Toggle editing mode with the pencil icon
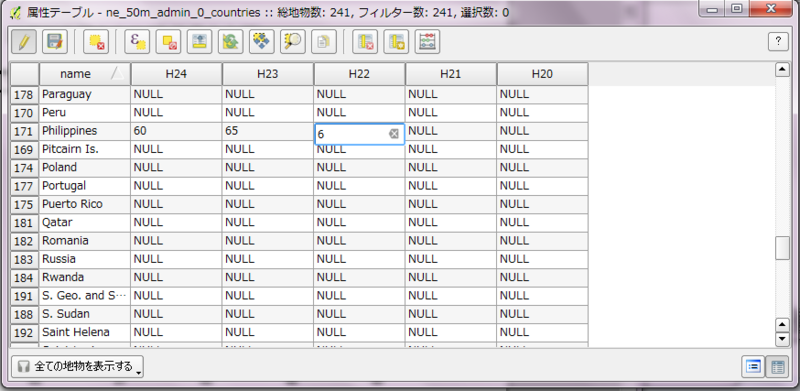 coord(23,42)
